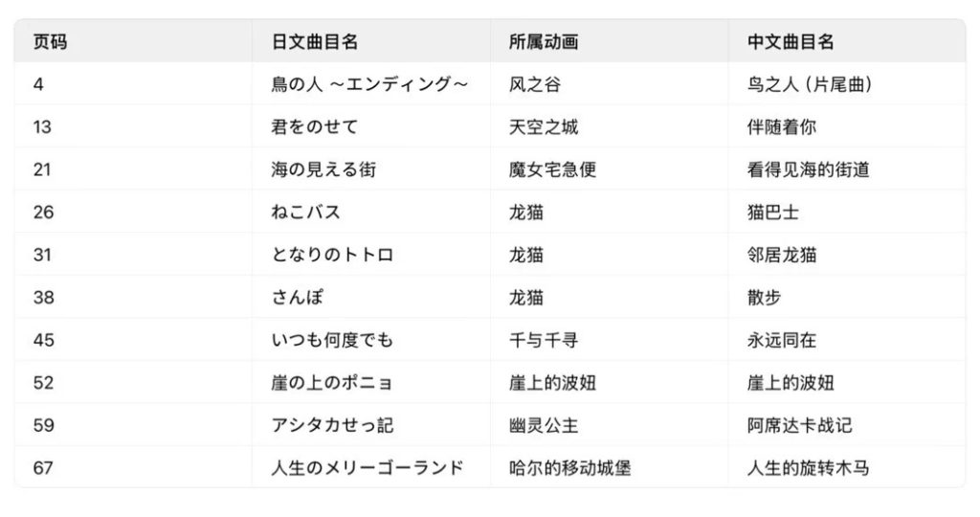Select the 所属动画 header cell
980x517 pixels.
[544, 42]
